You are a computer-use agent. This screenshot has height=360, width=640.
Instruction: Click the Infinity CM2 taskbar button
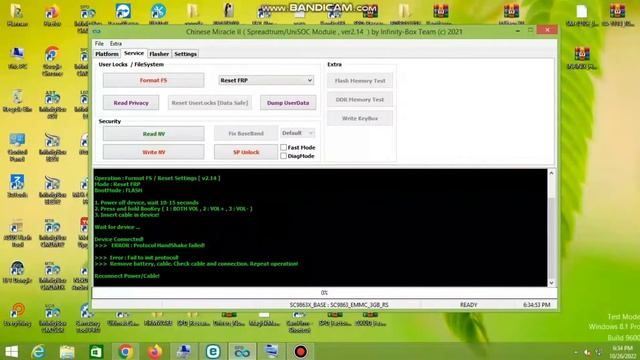coord(242,351)
